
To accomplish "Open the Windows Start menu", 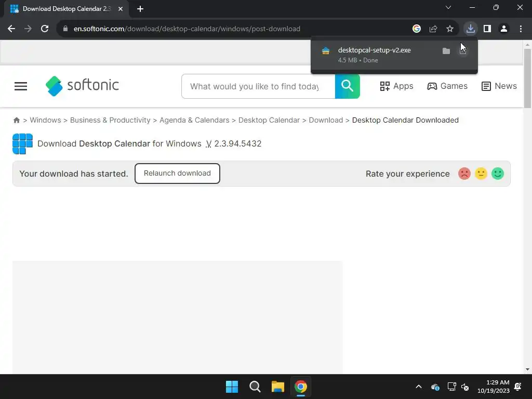I will pyautogui.click(x=232, y=387).
